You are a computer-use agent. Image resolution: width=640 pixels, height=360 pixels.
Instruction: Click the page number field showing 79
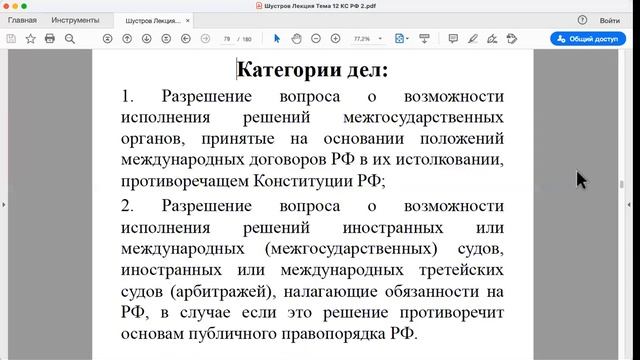tap(227, 39)
